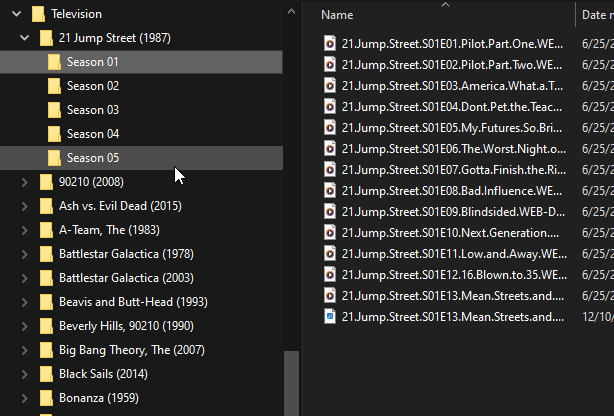The image size is (614, 416).
Task: Expand the Ash vs. Evil Dead (2015) chevron
Action: coord(24,206)
